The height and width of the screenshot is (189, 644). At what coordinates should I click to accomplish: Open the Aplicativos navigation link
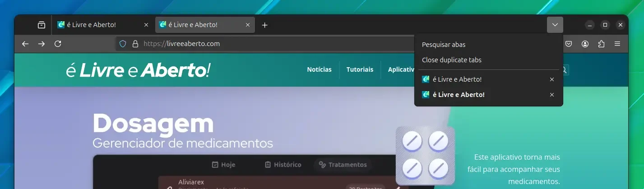[x=401, y=69]
